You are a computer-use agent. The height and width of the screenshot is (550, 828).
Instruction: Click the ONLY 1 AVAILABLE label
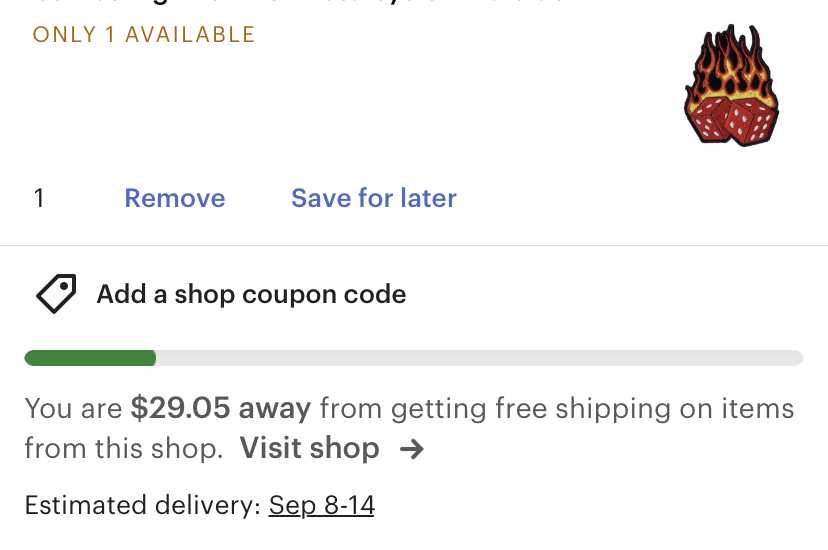(x=144, y=35)
